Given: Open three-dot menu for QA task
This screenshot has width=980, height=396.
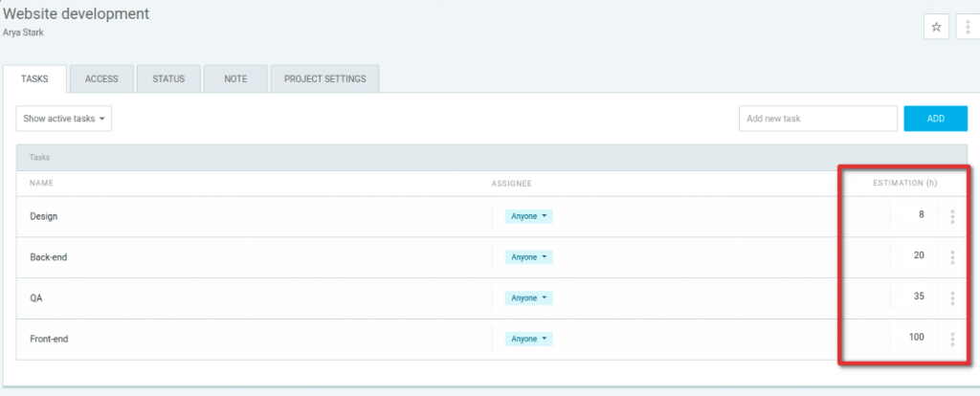Looking at the screenshot, I should pyautogui.click(x=952, y=298).
